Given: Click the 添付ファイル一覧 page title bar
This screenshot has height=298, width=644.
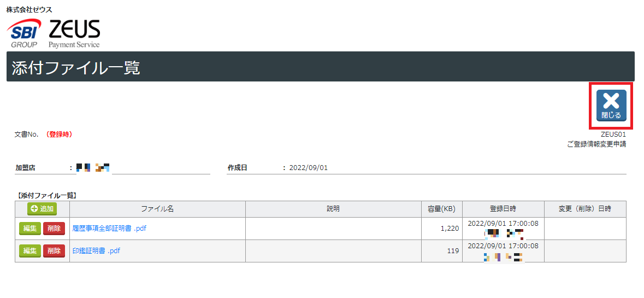Looking at the screenshot, I should coord(321,67).
